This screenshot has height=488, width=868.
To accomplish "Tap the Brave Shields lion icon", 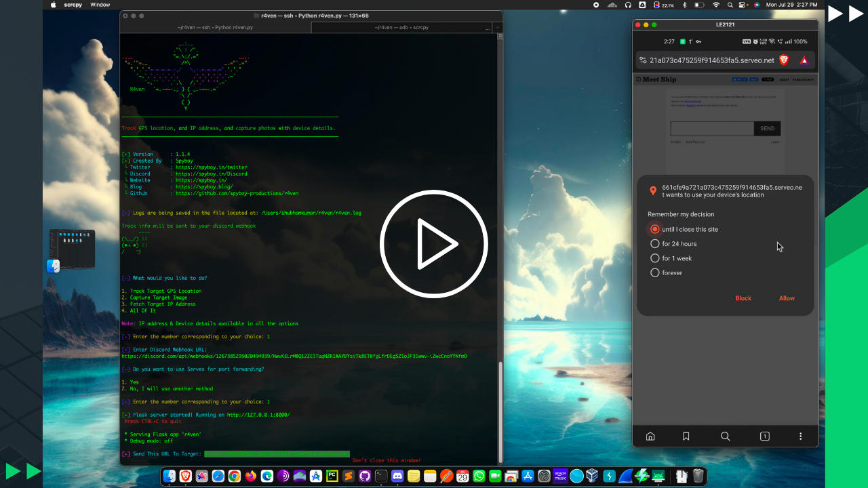I will 784,60.
